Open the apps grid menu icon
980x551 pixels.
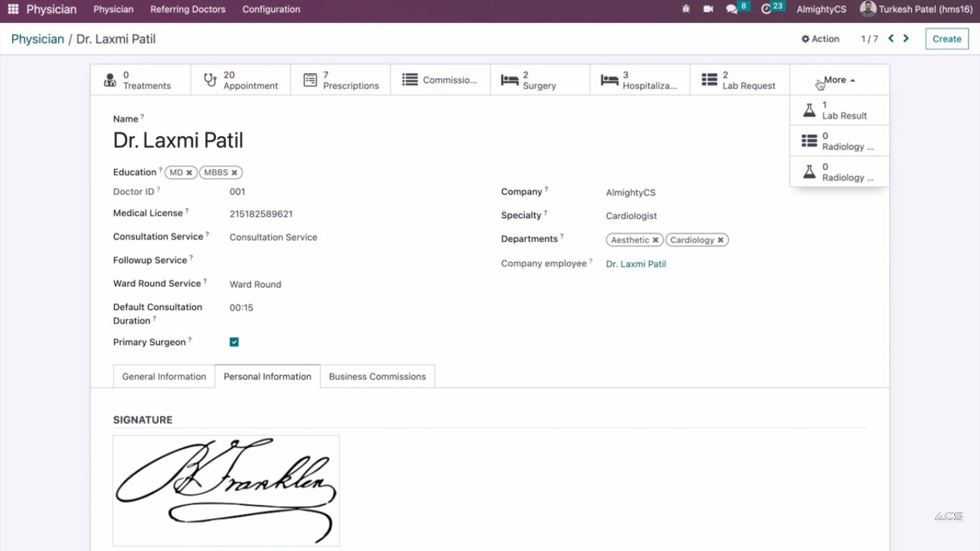click(x=13, y=9)
